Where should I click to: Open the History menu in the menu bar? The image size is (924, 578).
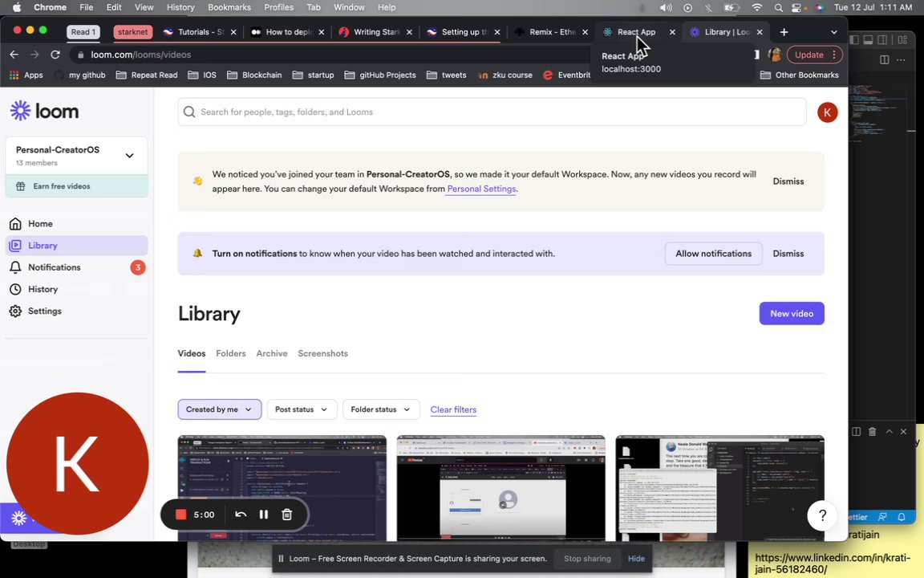[180, 7]
